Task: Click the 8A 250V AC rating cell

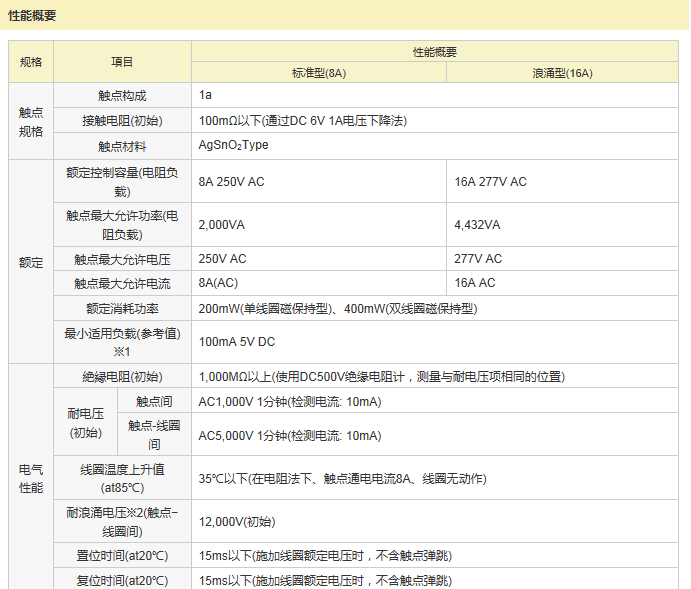Action: pyautogui.click(x=231, y=182)
